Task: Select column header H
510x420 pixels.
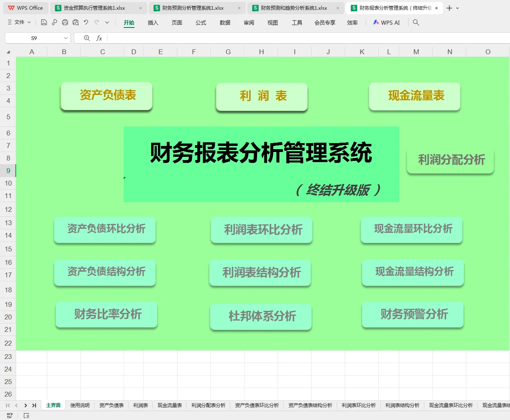Action: tap(261, 52)
